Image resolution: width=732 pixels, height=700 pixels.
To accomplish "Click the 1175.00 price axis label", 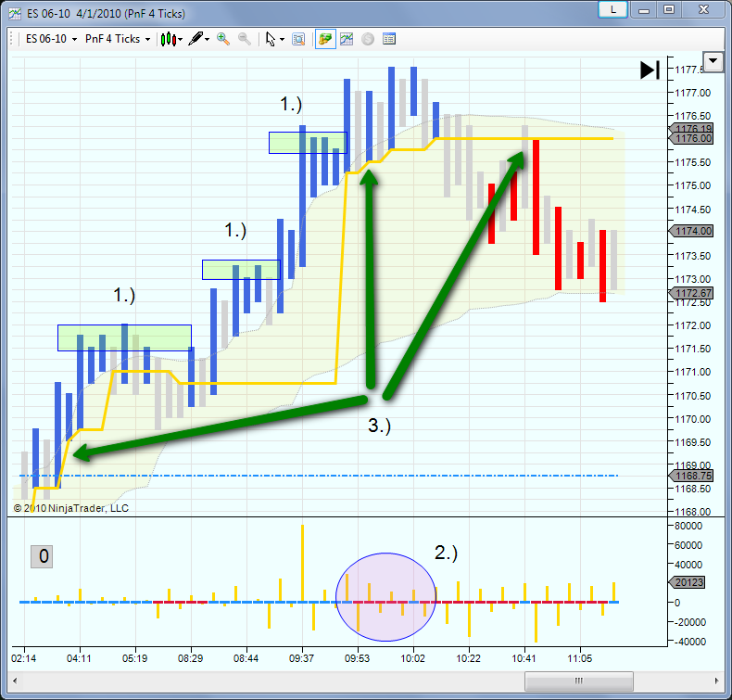I will click(x=693, y=185).
